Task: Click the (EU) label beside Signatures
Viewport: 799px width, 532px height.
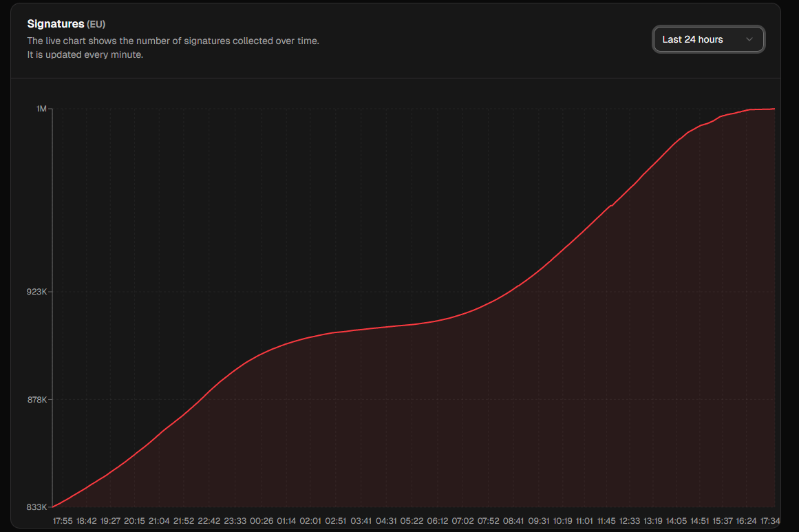Action: tap(96, 24)
